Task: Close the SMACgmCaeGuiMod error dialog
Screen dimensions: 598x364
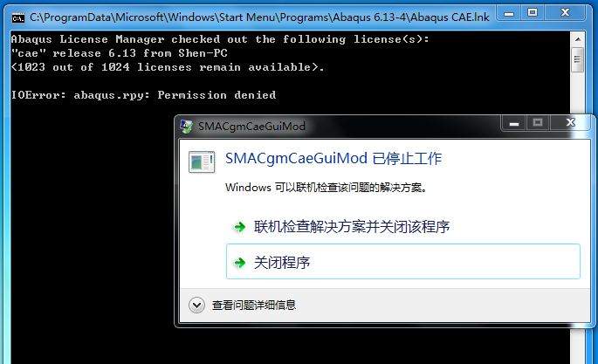Action: 571,123
